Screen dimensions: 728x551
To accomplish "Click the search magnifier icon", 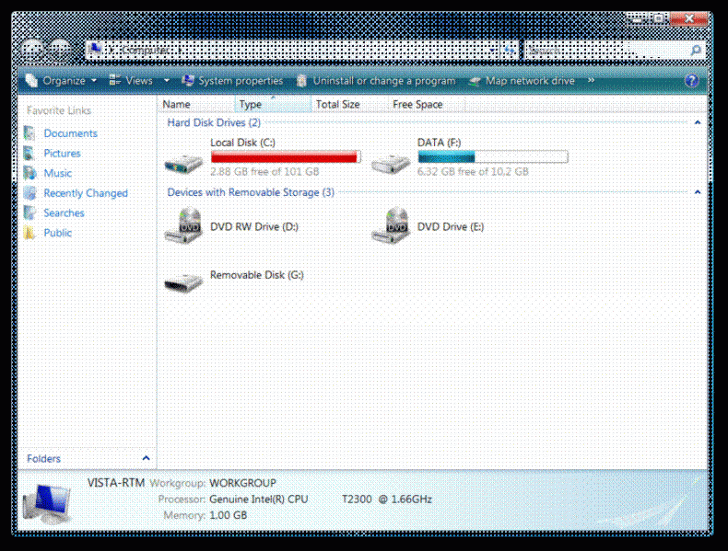I will pos(696,50).
